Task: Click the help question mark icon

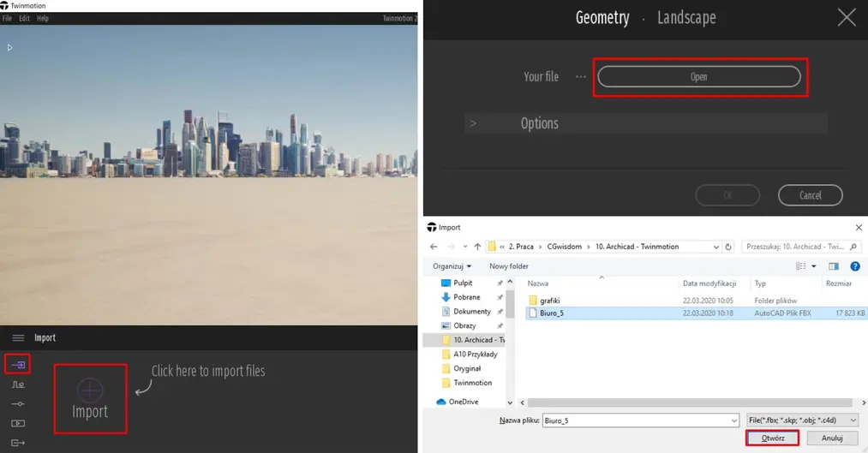Action: click(x=854, y=266)
